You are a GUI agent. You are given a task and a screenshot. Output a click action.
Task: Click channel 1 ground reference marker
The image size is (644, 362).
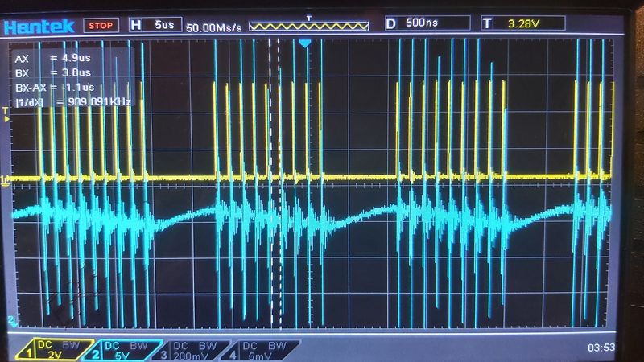click(5, 180)
